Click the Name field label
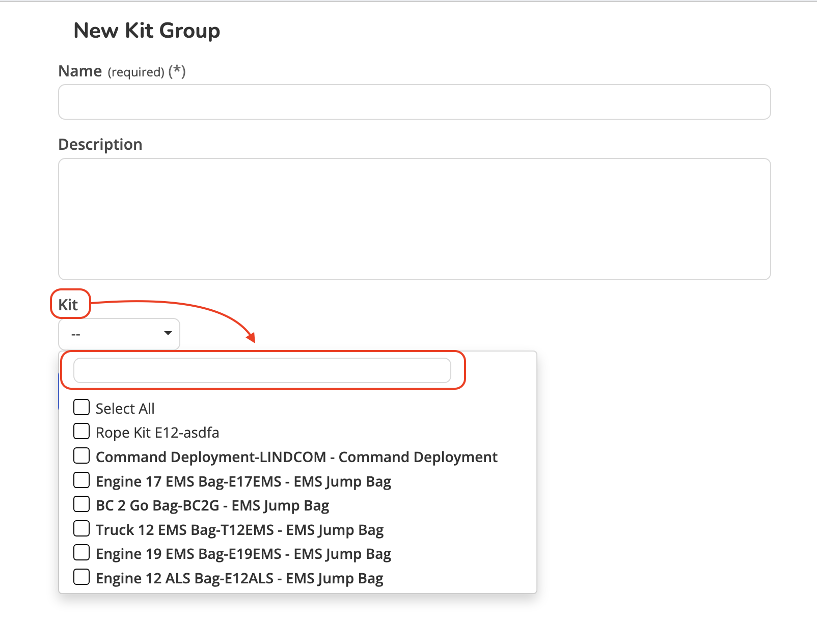Image resolution: width=817 pixels, height=644 pixels. pyautogui.click(x=80, y=71)
